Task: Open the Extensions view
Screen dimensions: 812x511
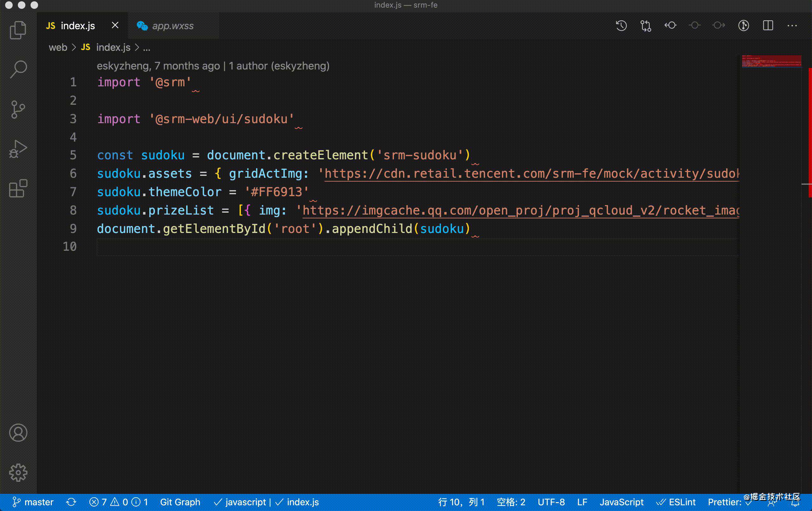Action: [x=18, y=188]
